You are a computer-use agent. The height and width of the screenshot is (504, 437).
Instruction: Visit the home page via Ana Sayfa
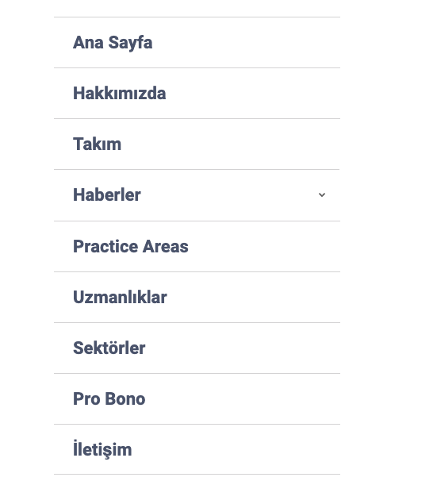click(113, 43)
